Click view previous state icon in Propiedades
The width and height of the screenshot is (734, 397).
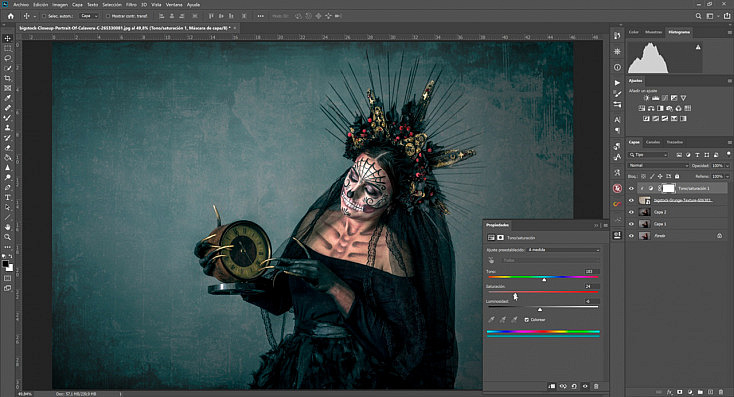click(x=563, y=386)
